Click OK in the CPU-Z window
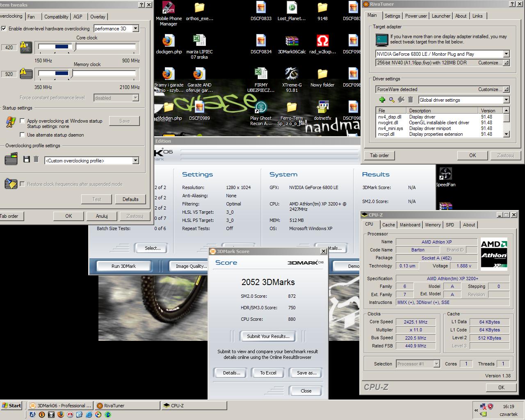 [x=501, y=387]
